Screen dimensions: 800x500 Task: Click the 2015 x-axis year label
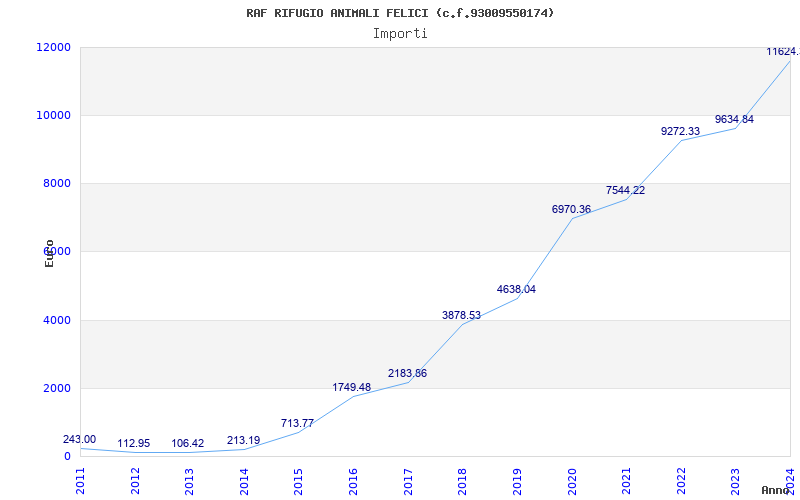point(298,480)
